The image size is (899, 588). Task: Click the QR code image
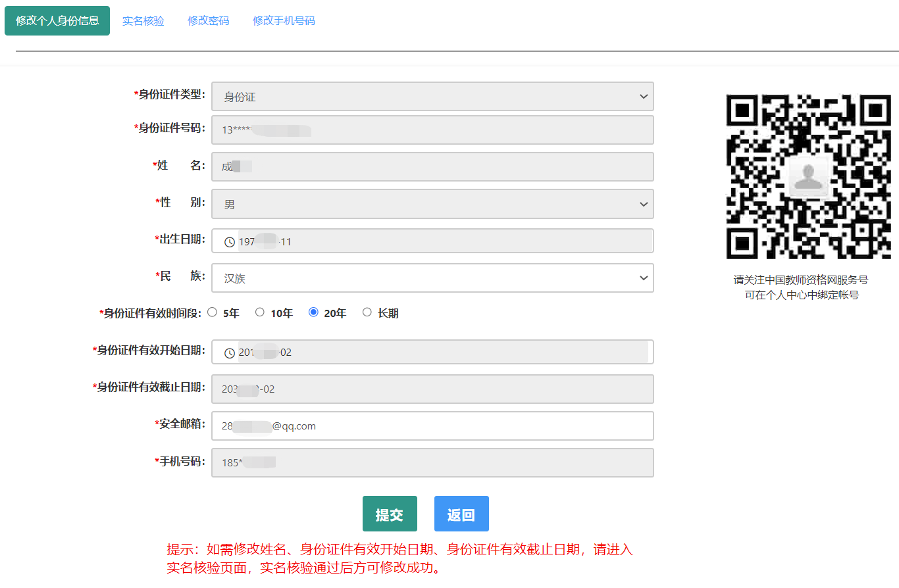(x=808, y=177)
